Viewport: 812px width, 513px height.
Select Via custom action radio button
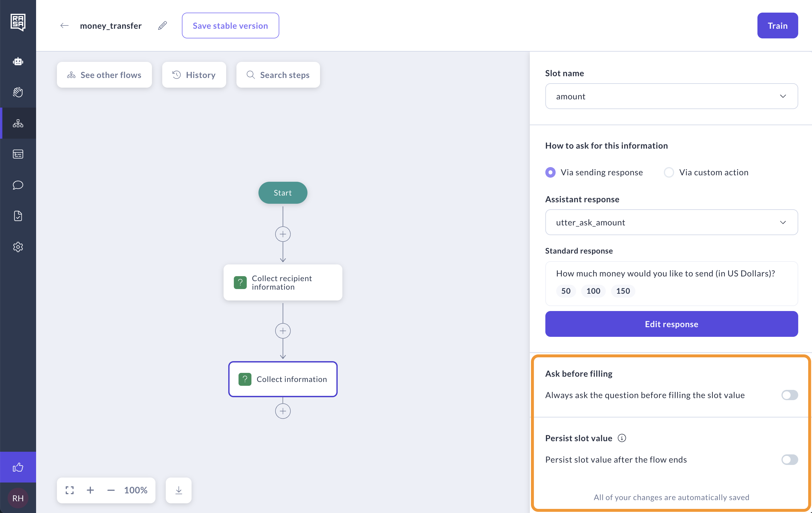coord(669,172)
